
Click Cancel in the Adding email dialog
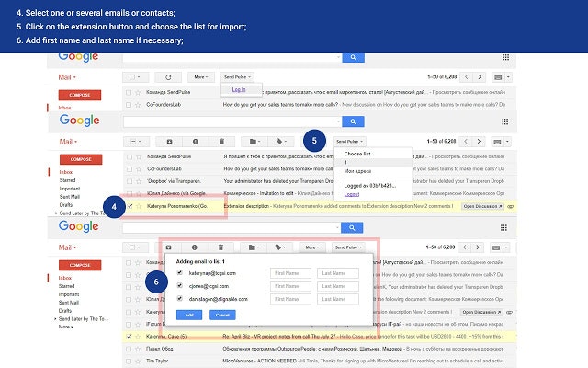tap(222, 315)
